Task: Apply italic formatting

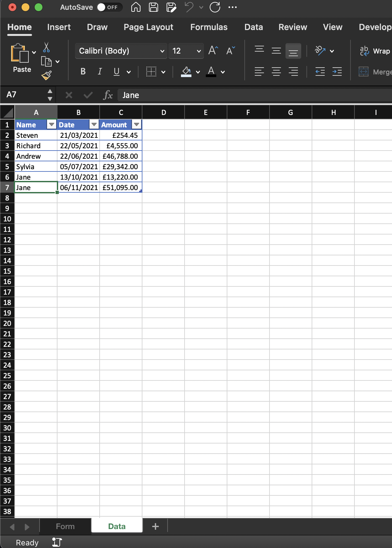Action: pyautogui.click(x=100, y=72)
